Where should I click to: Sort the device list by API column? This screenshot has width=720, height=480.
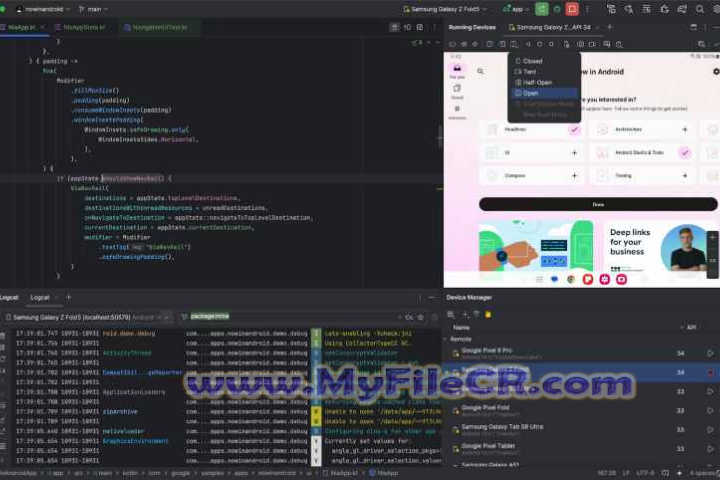pos(691,328)
